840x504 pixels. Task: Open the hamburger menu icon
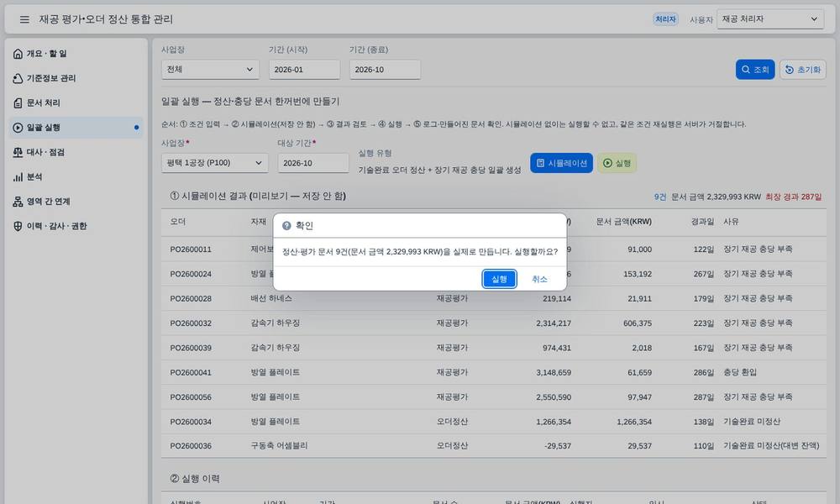click(x=24, y=19)
